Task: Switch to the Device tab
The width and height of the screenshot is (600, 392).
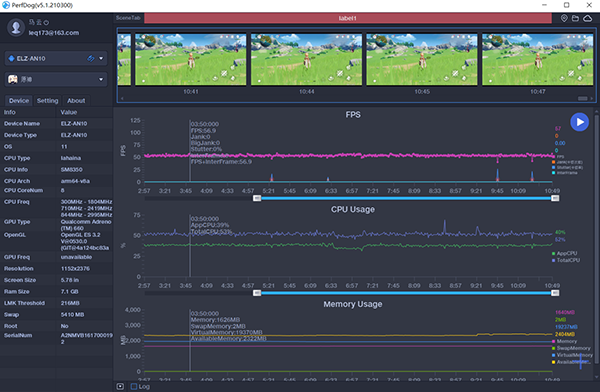Action: pos(19,100)
